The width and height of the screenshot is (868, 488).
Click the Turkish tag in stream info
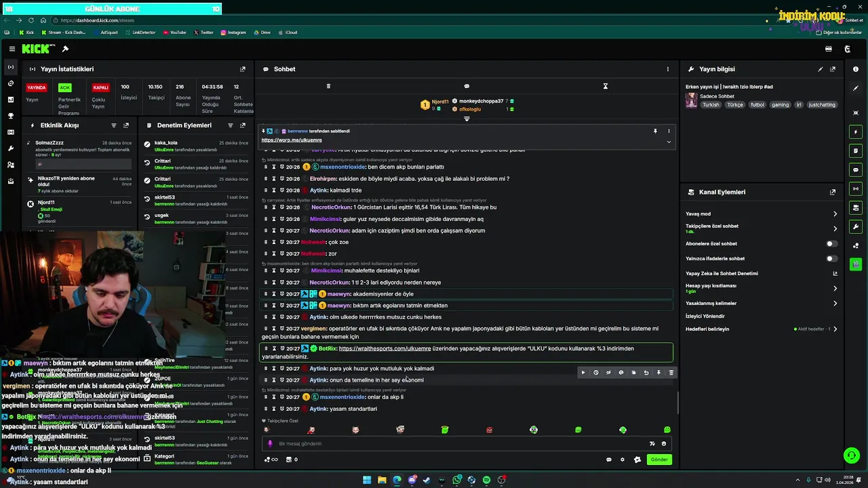pyautogui.click(x=711, y=105)
